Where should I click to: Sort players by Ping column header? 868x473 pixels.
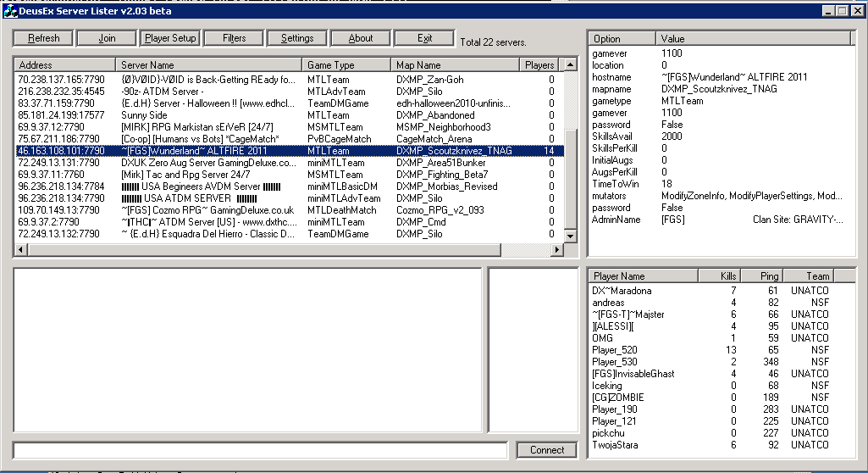(x=760, y=276)
